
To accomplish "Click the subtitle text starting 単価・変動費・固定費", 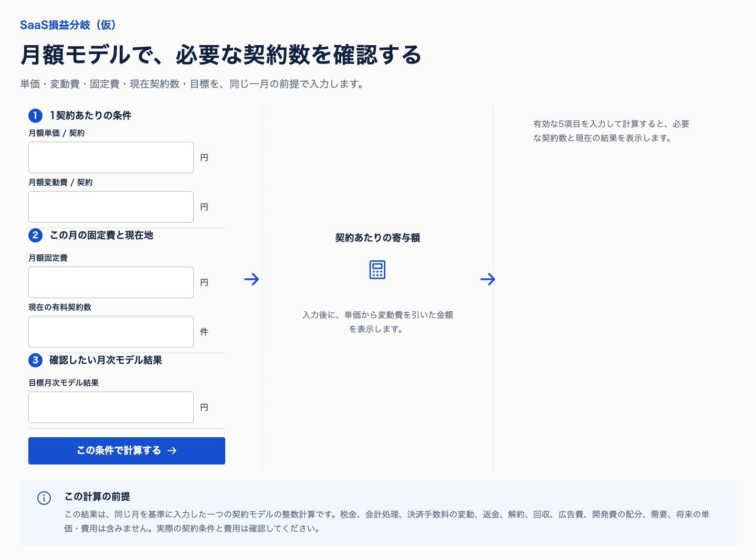I will coord(192,84).
